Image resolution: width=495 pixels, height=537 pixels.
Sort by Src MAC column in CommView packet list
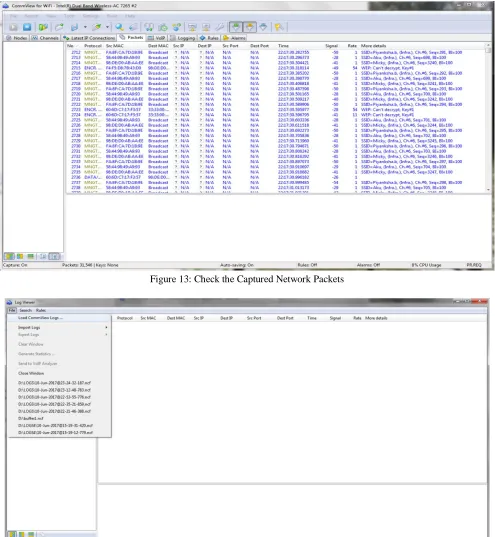(x=115, y=46)
